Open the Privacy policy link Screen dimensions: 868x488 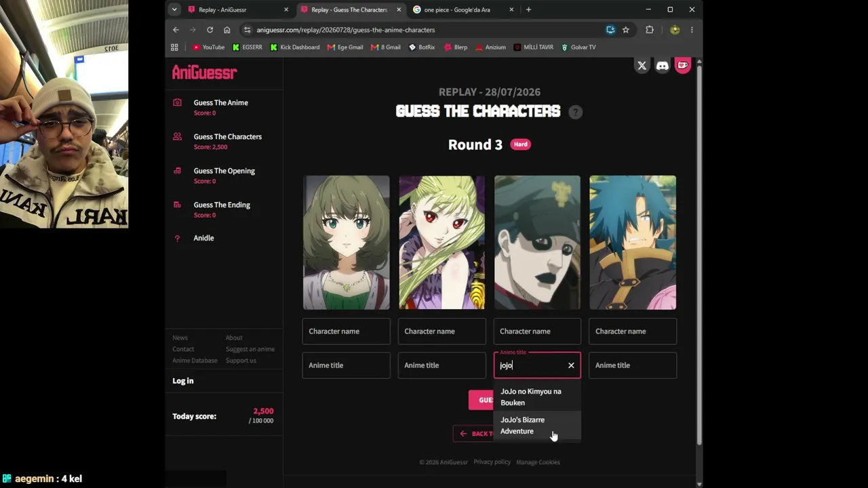pos(492,462)
